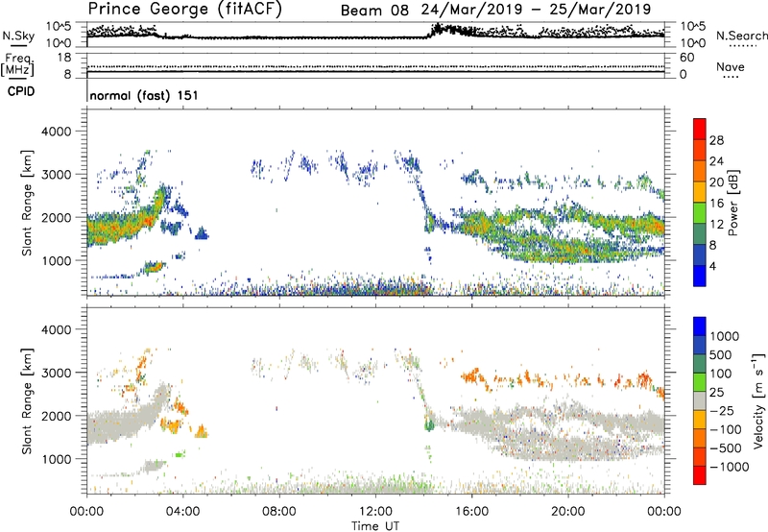Click the '1000' tick on the velocity colorbar
The image size is (768, 532).
(725, 336)
